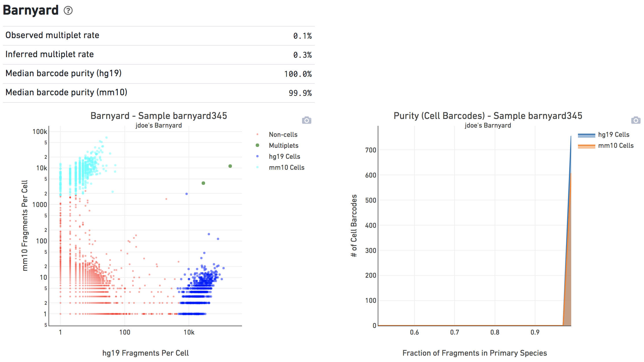The width and height of the screenshot is (644, 362).
Task: Click Fraction of Fragments in Primary Species label
Action: [474, 353]
